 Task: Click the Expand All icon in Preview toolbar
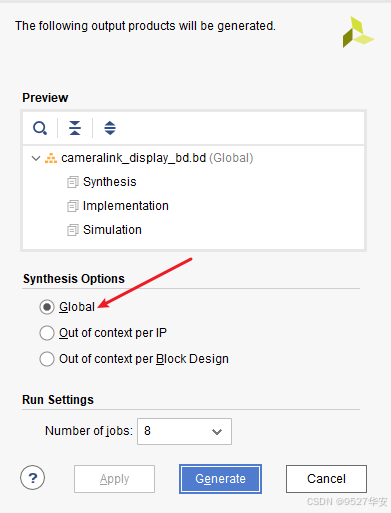tap(110, 128)
